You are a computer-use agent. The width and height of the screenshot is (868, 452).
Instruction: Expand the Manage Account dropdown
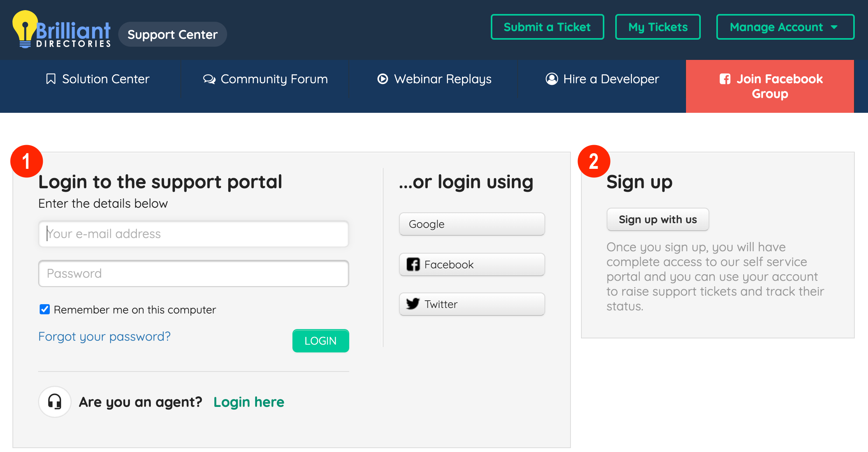(x=785, y=27)
